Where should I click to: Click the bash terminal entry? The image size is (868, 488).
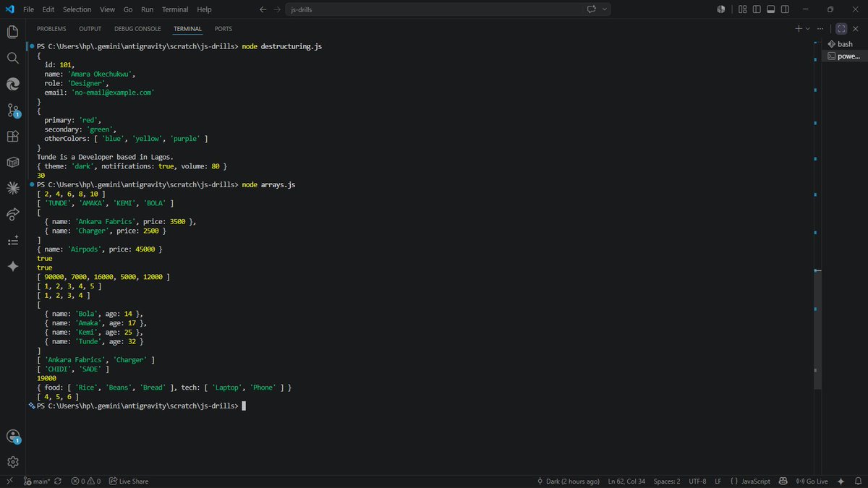click(x=845, y=43)
